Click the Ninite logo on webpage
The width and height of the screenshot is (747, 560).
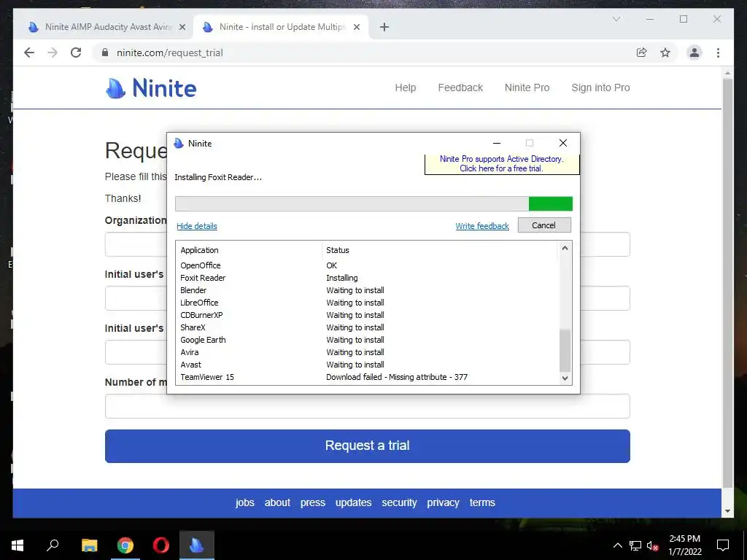pos(150,88)
